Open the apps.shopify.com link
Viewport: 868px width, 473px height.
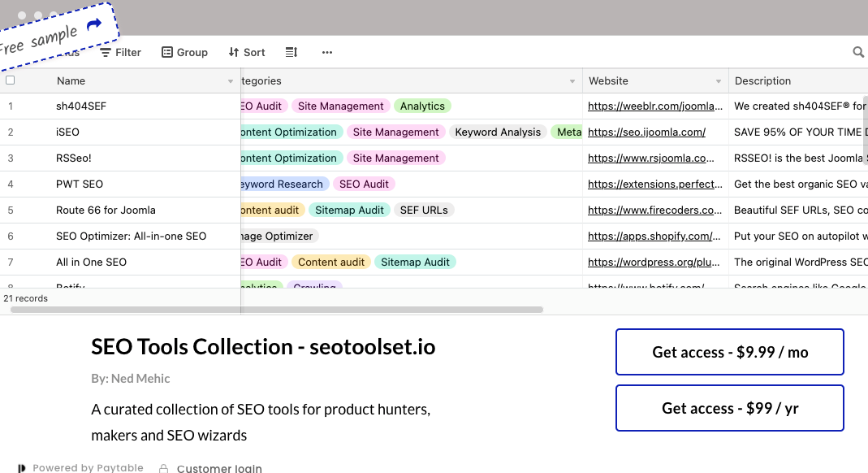pyautogui.click(x=654, y=236)
